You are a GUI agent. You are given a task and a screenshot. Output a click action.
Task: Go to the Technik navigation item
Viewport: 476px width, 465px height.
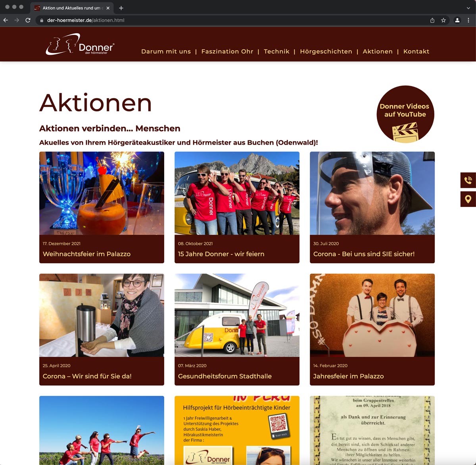coord(276,52)
